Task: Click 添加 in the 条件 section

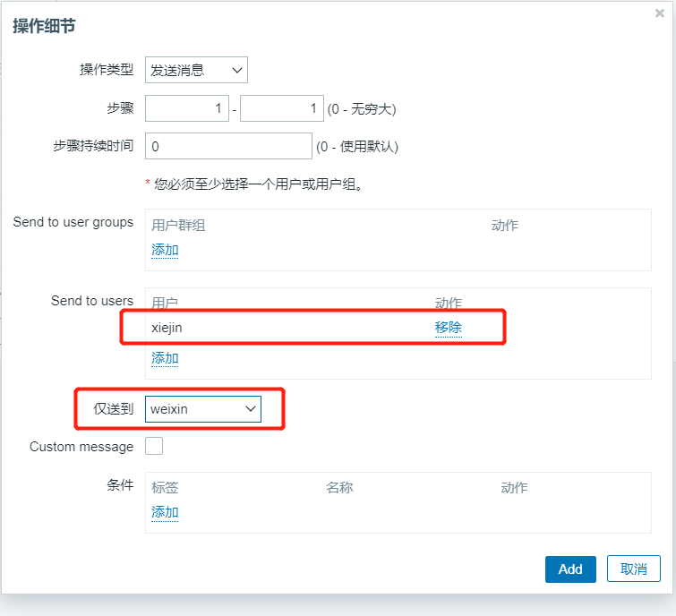Action: tap(165, 512)
